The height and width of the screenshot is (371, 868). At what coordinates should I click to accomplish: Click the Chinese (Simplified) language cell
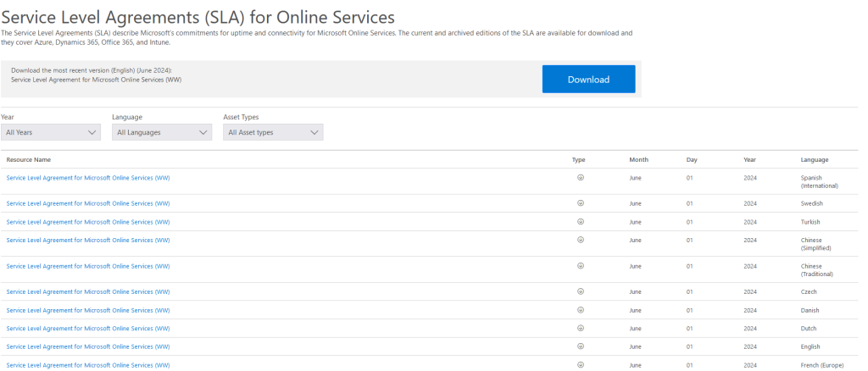click(816, 244)
